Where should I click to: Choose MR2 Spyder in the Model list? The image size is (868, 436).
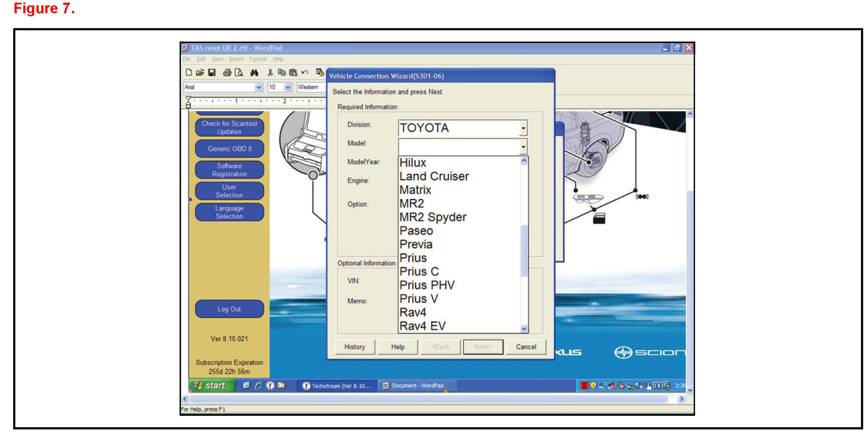pos(459,217)
